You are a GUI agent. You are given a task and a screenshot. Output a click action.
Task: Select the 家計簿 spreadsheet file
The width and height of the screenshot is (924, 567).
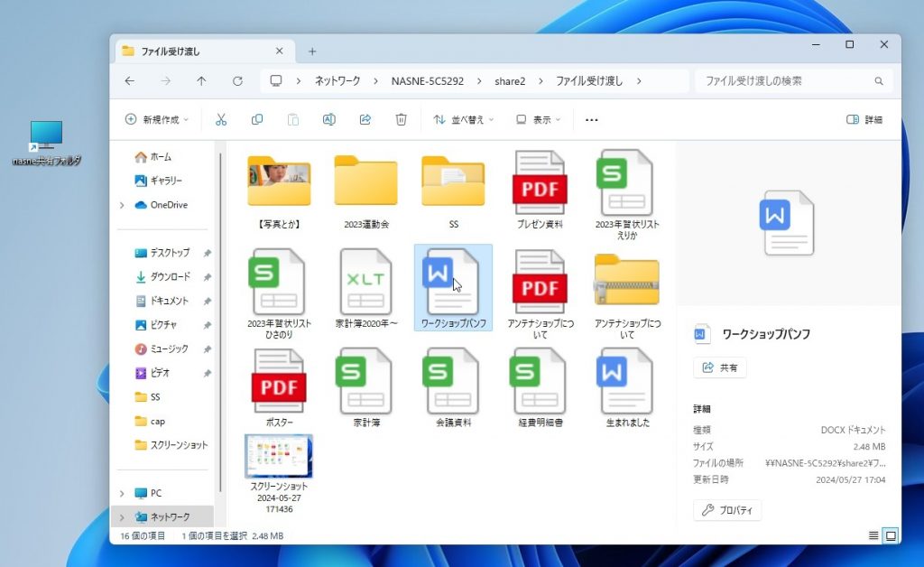(366, 387)
